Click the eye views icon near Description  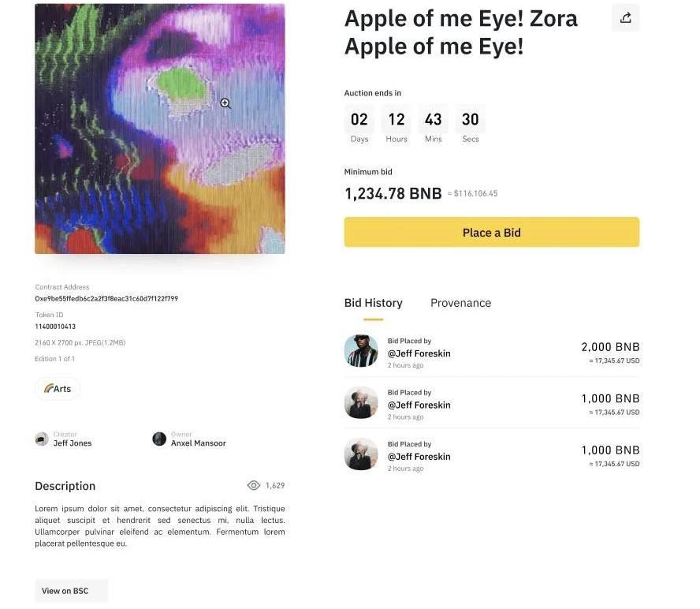(x=254, y=486)
